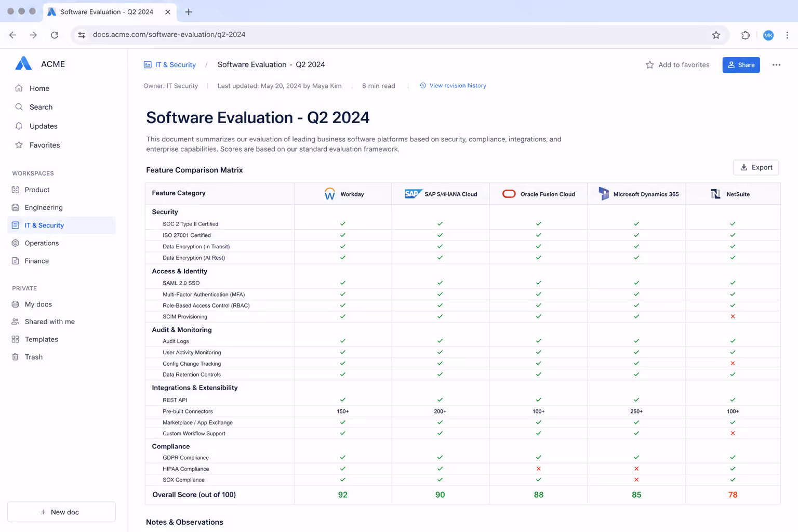Click Workday overall score 92

click(343, 495)
